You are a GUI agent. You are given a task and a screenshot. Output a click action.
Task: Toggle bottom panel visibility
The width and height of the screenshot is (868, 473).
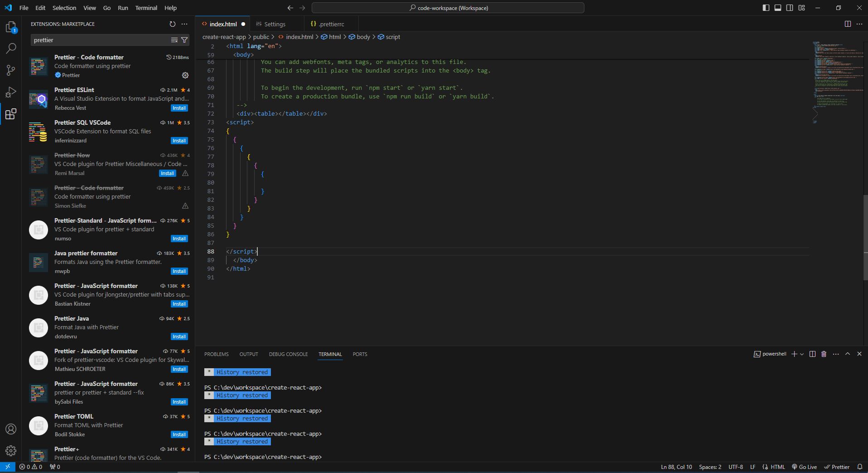(778, 8)
